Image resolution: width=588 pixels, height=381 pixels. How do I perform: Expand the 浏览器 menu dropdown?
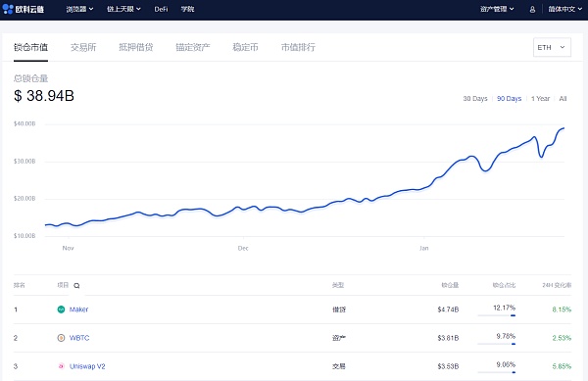click(x=79, y=9)
